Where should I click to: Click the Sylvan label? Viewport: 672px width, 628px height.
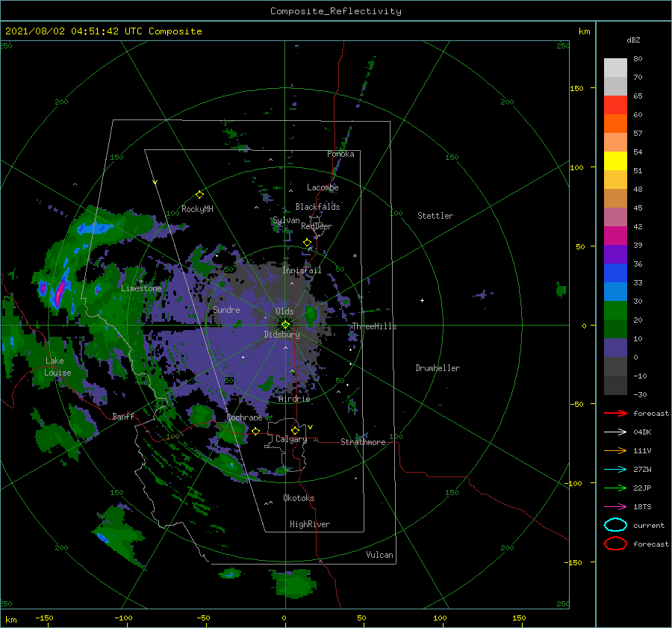click(x=286, y=220)
